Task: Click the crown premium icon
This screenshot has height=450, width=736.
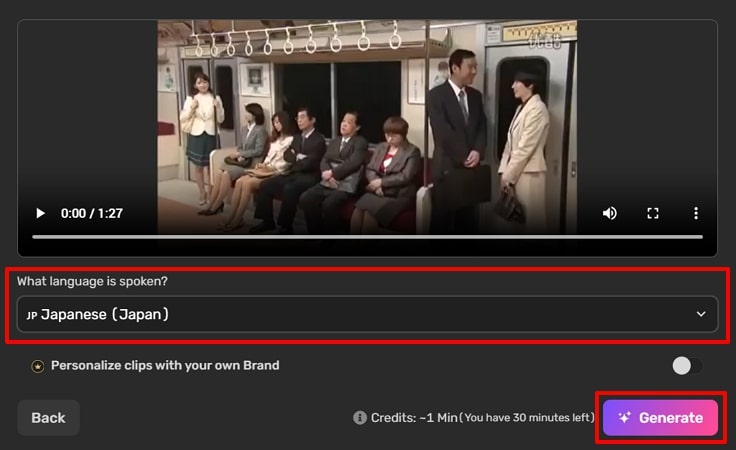Action: pos(38,366)
